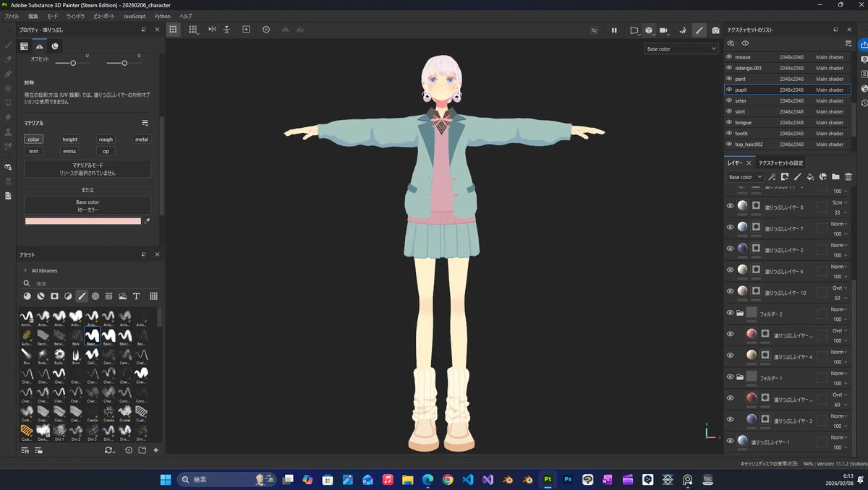This screenshot has height=490, width=868.
Task: Select the eraser tool in left toolbar
Action: pyautogui.click(x=8, y=59)
